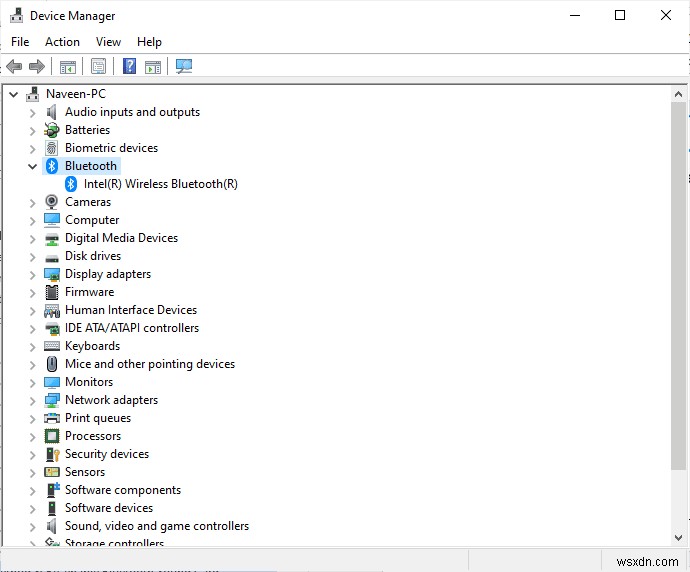Click the Show/Hide Action Pane toolbar icon
The image size is (690, 572).
click(153, 67)
